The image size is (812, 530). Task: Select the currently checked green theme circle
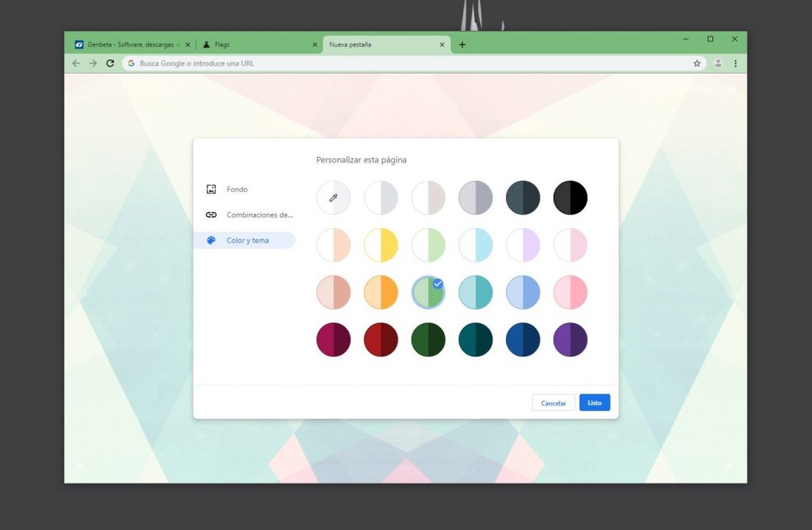tap(428, 292)
